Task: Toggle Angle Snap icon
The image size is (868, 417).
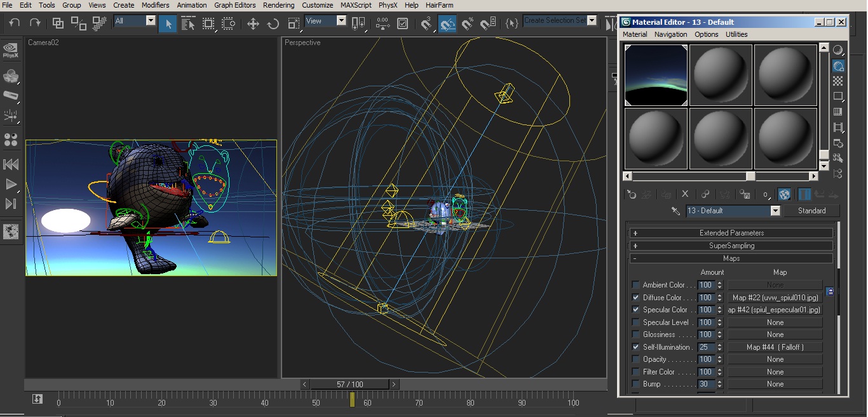Action: coord(447,23)
